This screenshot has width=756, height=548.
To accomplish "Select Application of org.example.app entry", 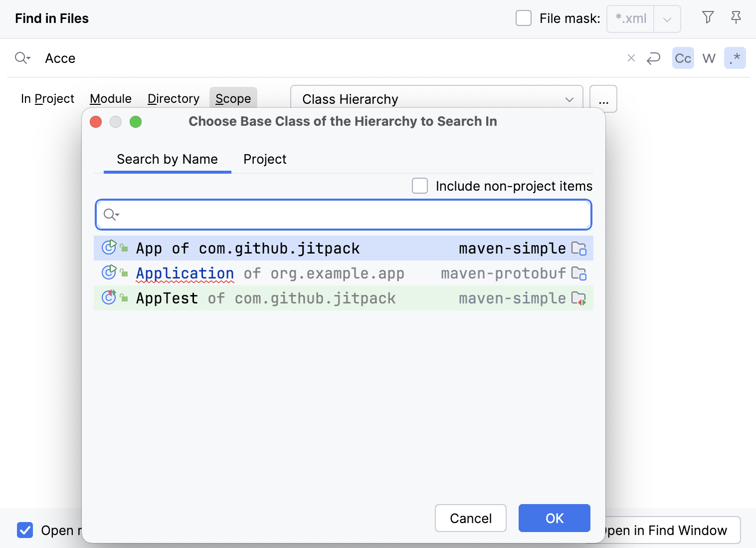I will 270,273.
